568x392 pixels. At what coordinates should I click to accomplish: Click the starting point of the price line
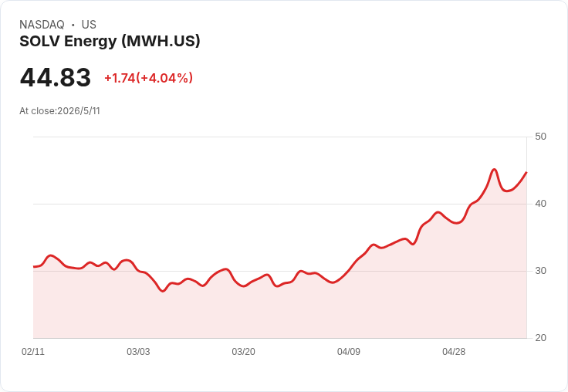(x=34, y=267)
